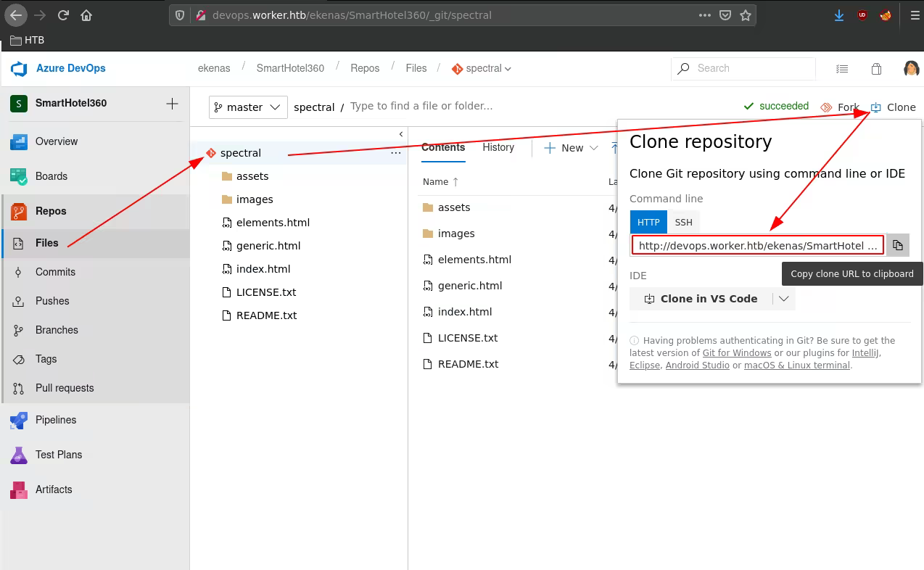
Task: Add a new item with the plus icon next to SmartHotel360
Action: 172,104
